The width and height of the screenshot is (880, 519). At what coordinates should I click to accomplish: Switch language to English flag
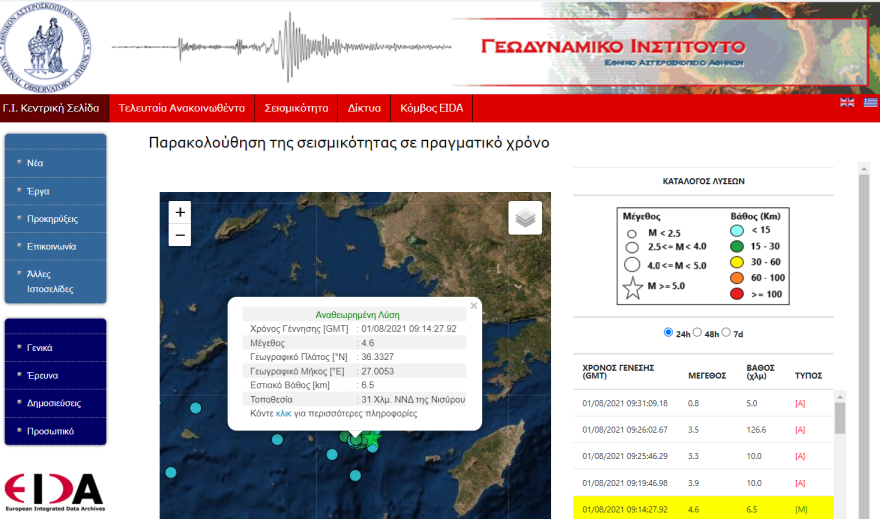click(847, 103)
